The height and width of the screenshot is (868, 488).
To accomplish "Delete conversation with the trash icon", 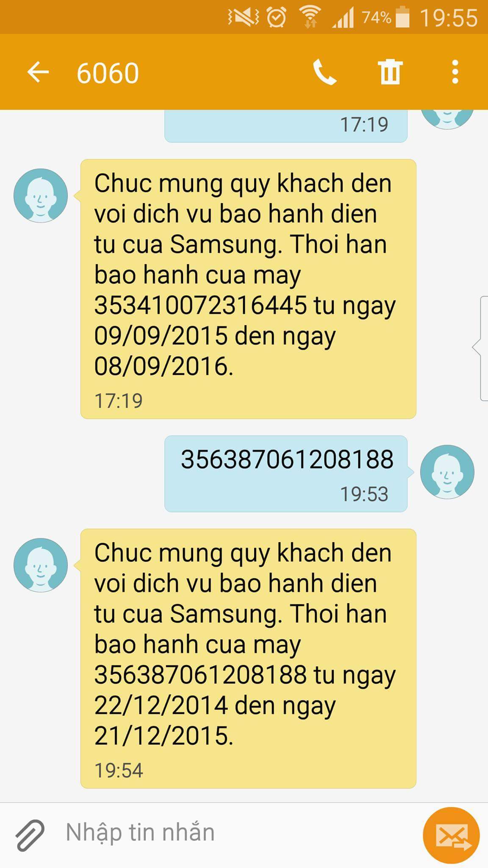I will [390, 72].
